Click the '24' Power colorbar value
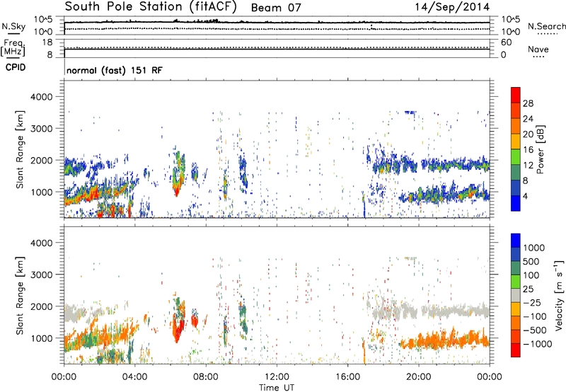 528,119
